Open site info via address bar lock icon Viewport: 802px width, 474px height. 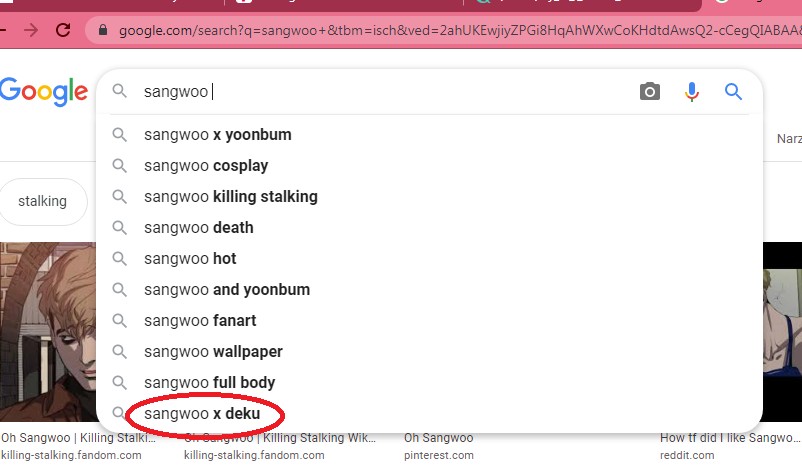click(103, 30)
